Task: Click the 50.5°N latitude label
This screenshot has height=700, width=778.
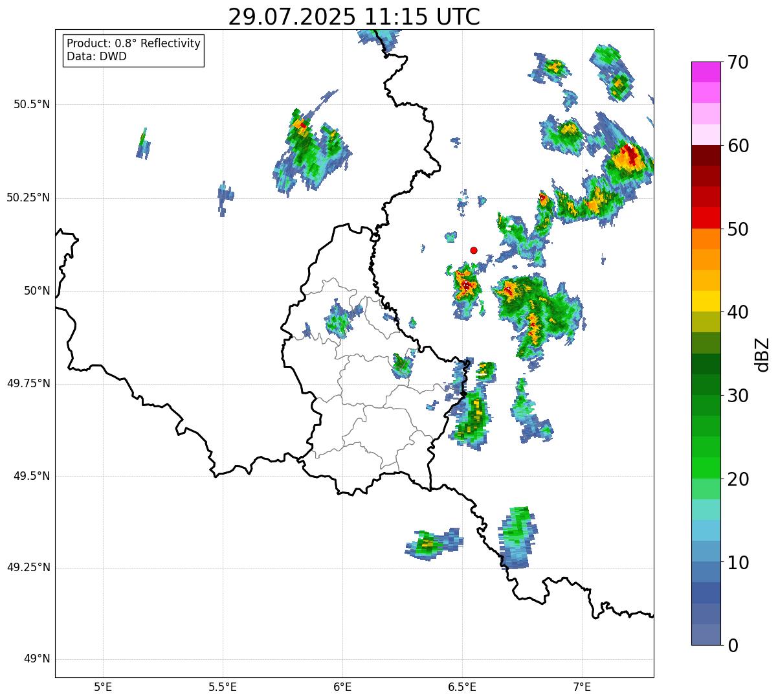Action: click(x=31, y=104)
